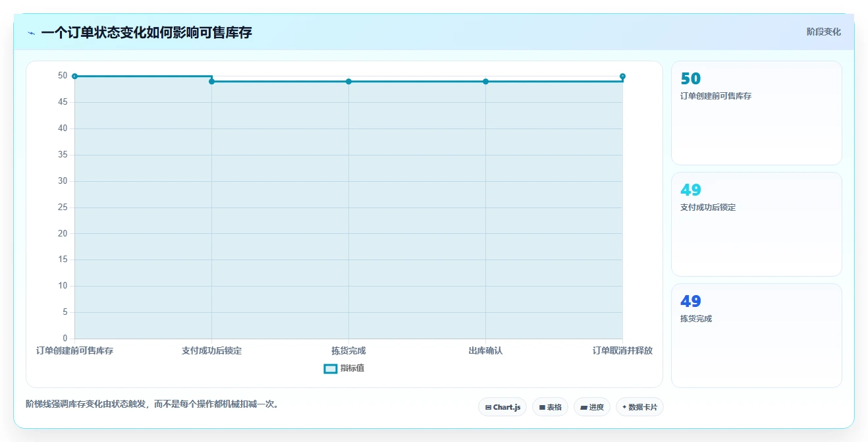Image resolution: width=868 pixels, height=442 pixels.
Task: Click y-axis tick label 25
Action: pyautogui.click(x=63, y=207)
